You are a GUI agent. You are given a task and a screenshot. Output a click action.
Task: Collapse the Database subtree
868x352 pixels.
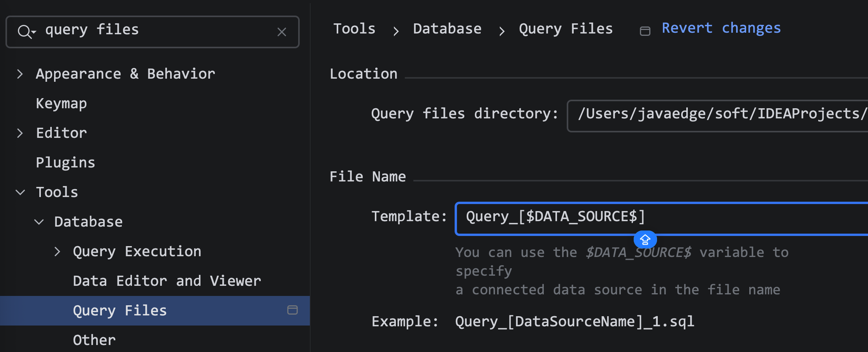(x=39, y=222)
